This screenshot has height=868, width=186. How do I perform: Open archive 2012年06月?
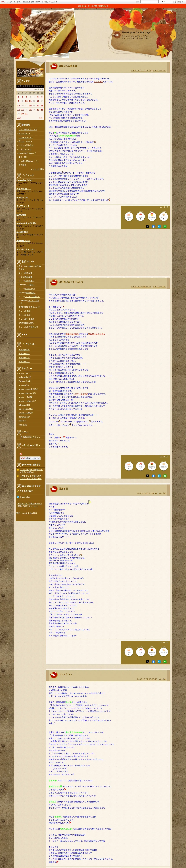point(24,350)
